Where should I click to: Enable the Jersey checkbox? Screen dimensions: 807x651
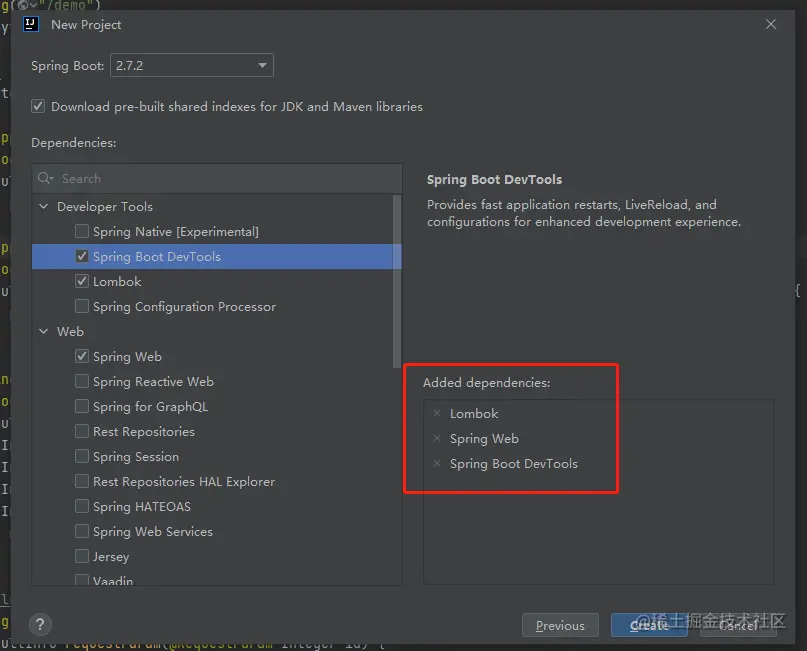[x=82, y=556]
